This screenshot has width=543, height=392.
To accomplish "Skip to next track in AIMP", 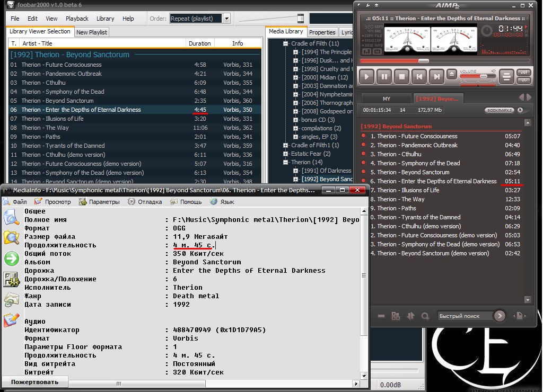I will 436,77.
